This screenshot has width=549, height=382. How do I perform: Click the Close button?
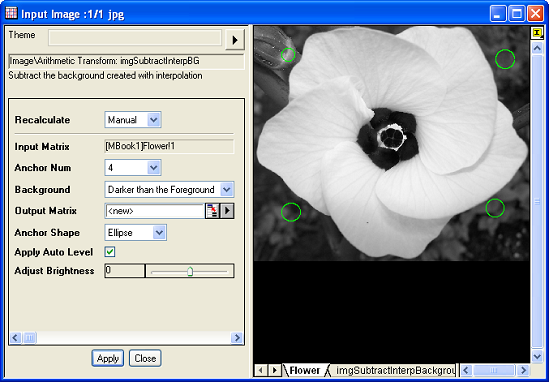(145, 358)
